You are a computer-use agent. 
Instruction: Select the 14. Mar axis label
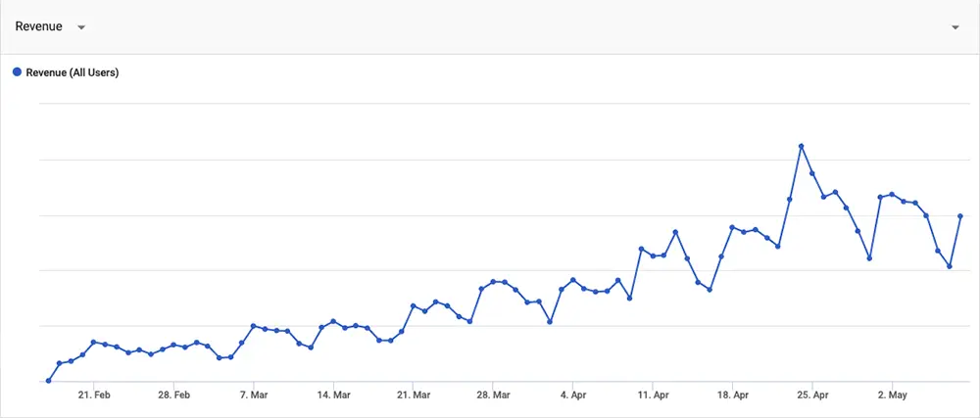tap(333, 395)
